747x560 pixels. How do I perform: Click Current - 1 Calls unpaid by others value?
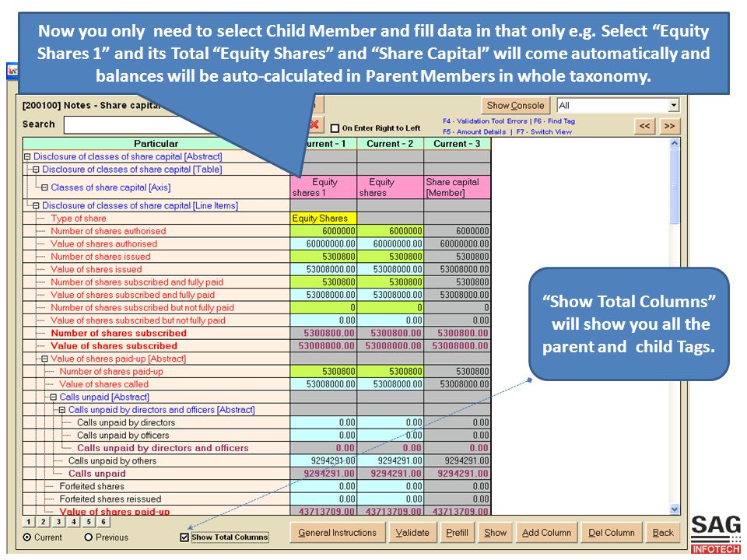324,460
